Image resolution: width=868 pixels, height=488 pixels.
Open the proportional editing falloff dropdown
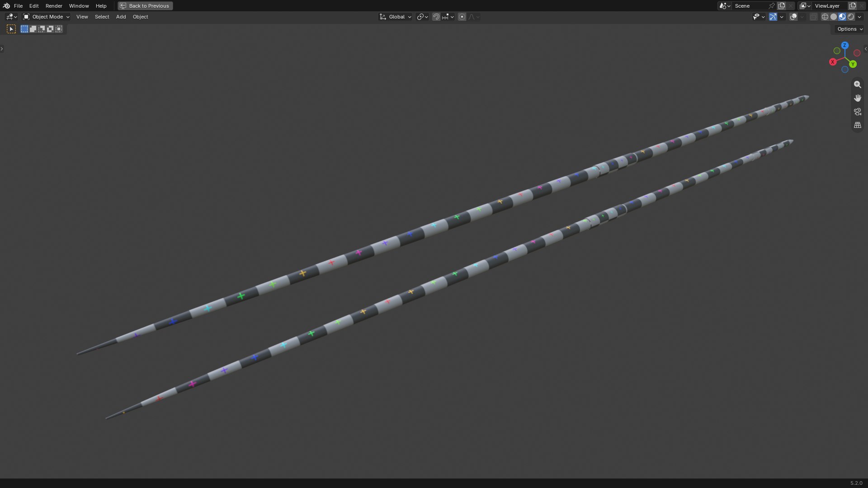474,17
